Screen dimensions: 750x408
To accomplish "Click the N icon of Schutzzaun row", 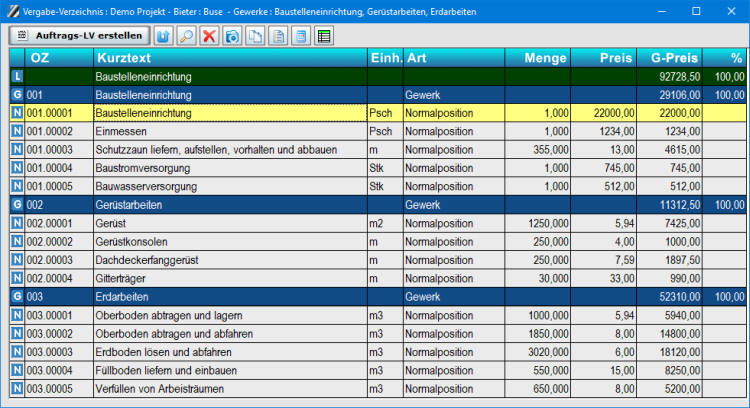I will coord(17,150).
